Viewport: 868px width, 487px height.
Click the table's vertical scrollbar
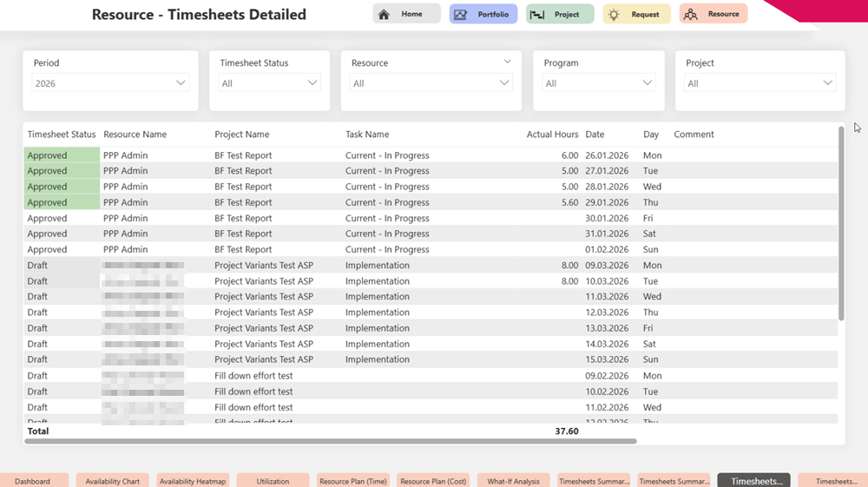pyautogui.click(x=841, y=224)
